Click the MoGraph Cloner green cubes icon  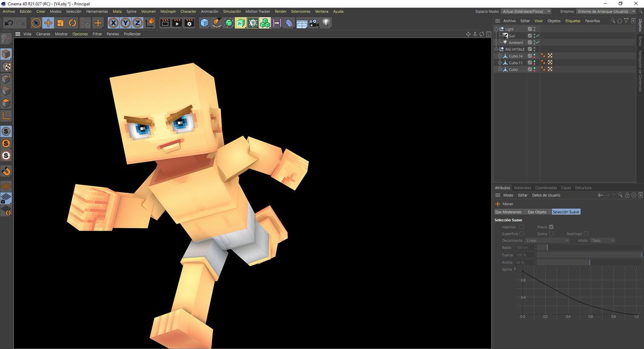point(265,23)
